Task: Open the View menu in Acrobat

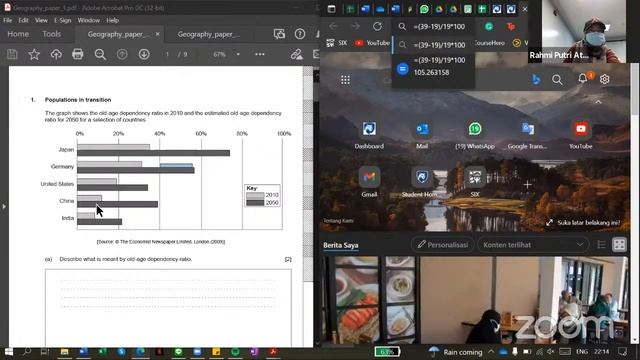Action: (41, 20)
